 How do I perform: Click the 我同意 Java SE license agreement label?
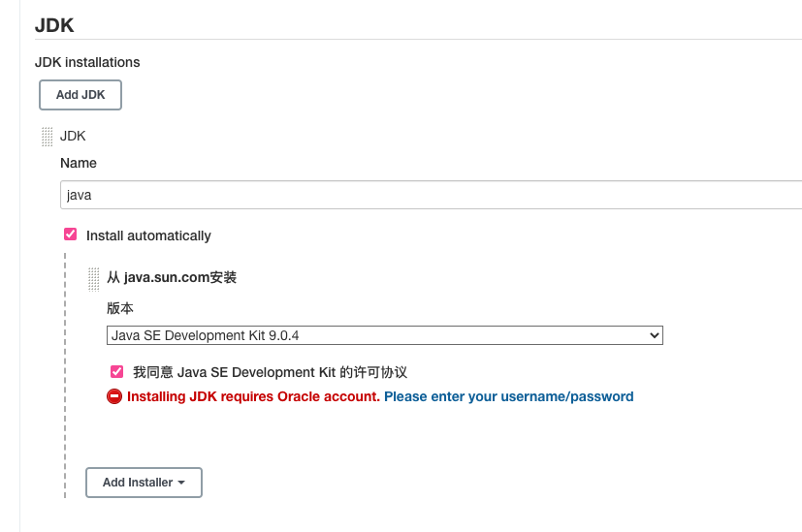pos(270,372)
